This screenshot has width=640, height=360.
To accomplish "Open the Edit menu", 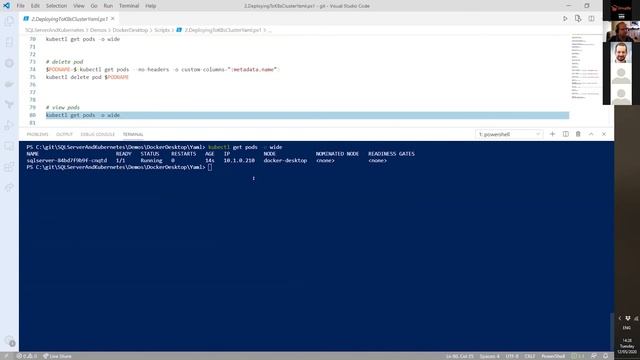I will point(35,6).
